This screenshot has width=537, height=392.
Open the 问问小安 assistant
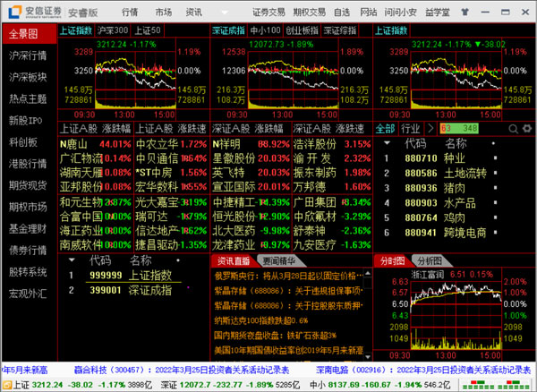click(x=400, y=13)
